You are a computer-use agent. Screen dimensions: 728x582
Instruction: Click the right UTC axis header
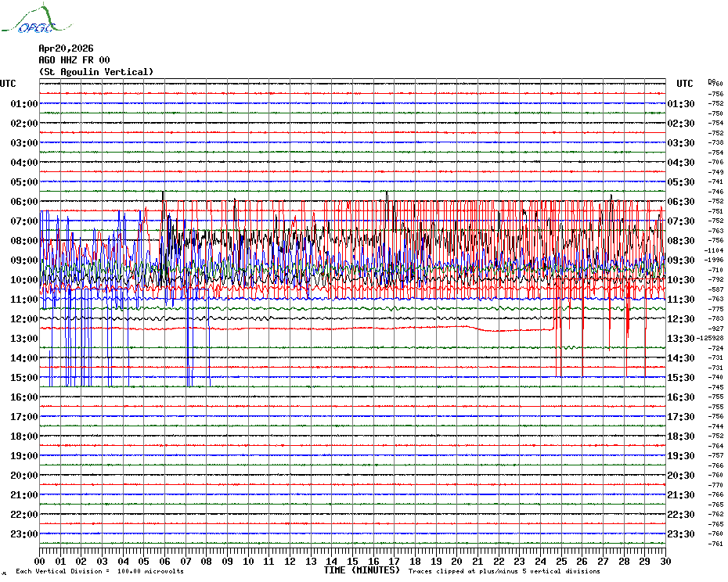685,84
